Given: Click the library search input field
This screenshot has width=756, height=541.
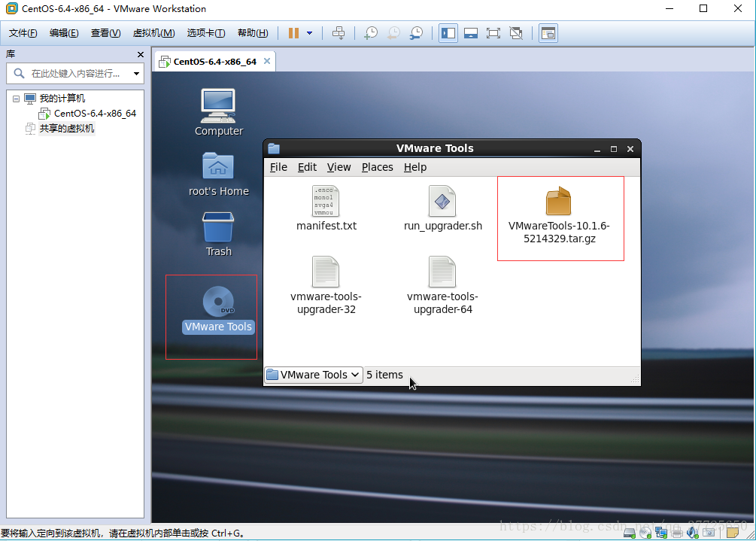Looking at the screenshot, I should [74, 73].
